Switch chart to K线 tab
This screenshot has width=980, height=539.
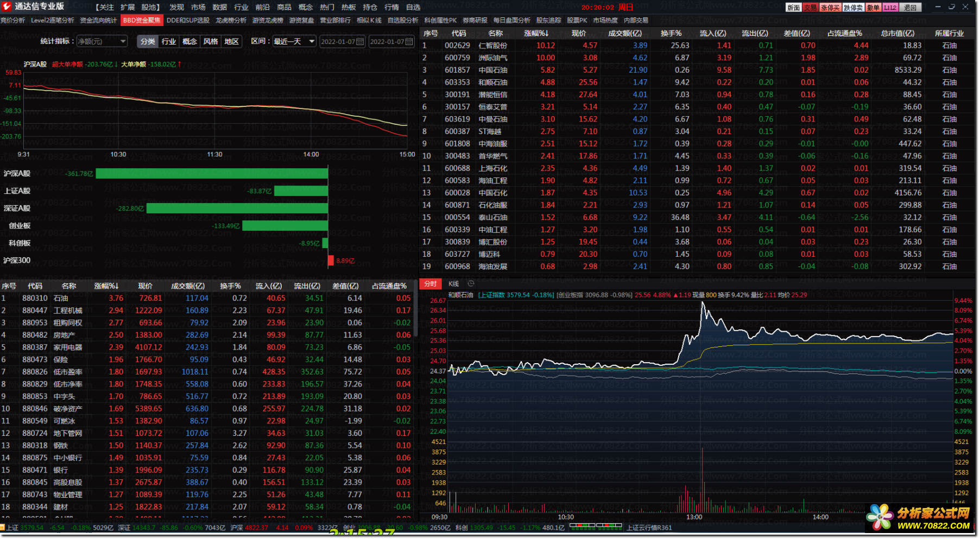(454, 284)
